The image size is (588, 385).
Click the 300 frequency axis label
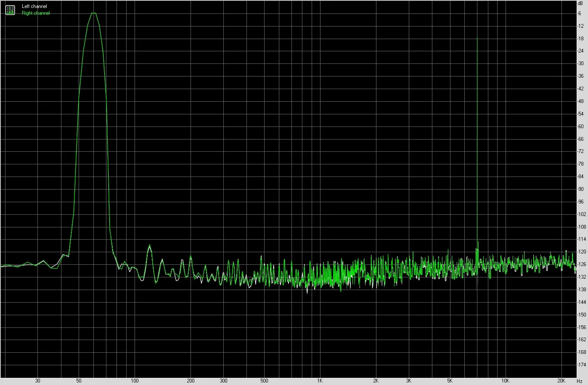tap(223, 381)
